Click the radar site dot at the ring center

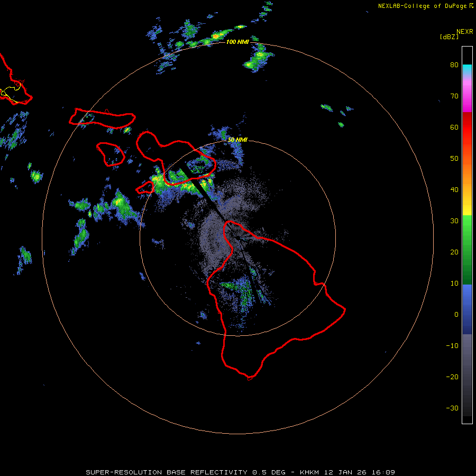[x=237, y=238]
